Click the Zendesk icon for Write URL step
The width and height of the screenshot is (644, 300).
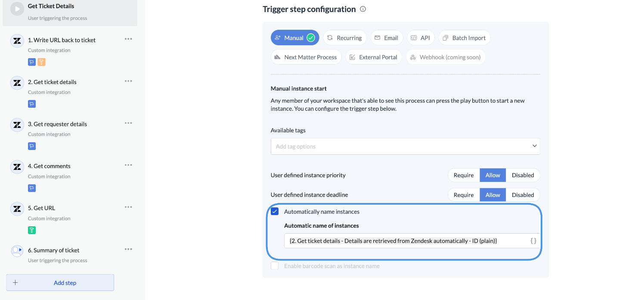coord(17,41)
